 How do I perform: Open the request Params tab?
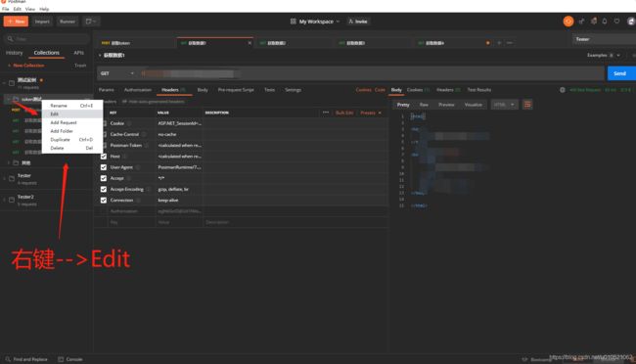[107, 90]
